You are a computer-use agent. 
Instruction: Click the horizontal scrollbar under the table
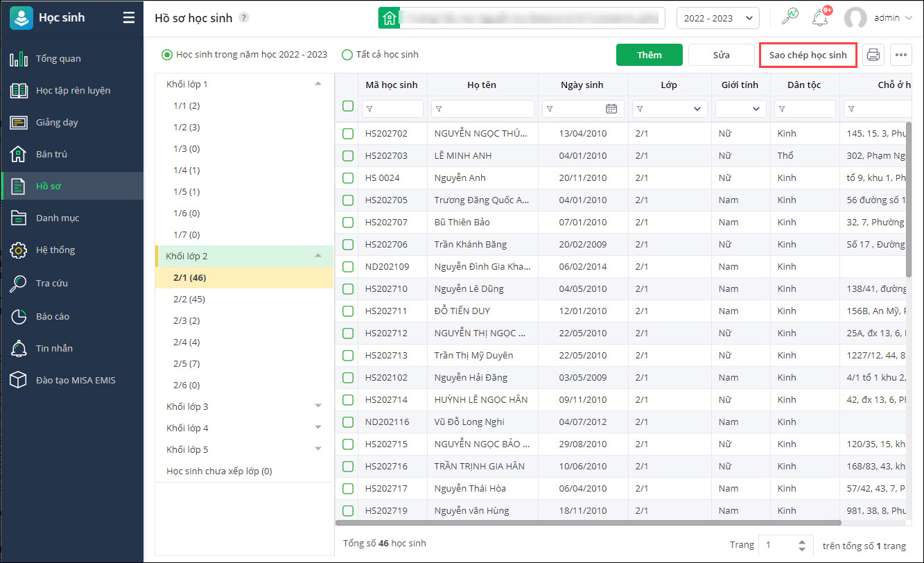click(x=589, y=523)
